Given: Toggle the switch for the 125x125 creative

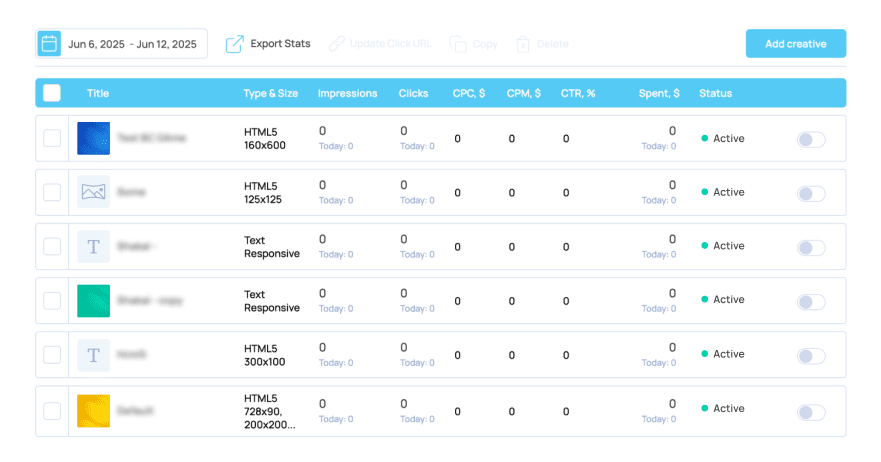Looking at the screenshot, I should 811,193.
